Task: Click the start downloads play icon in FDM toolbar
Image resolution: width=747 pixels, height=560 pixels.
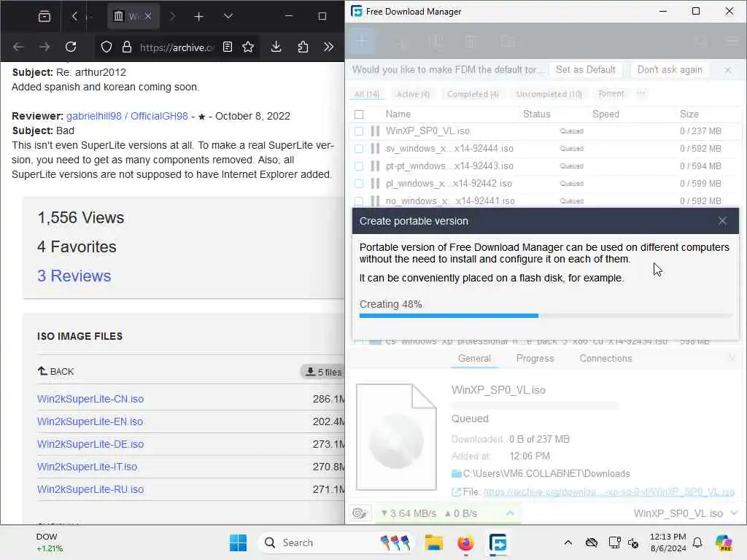Action: coord(400,42)
